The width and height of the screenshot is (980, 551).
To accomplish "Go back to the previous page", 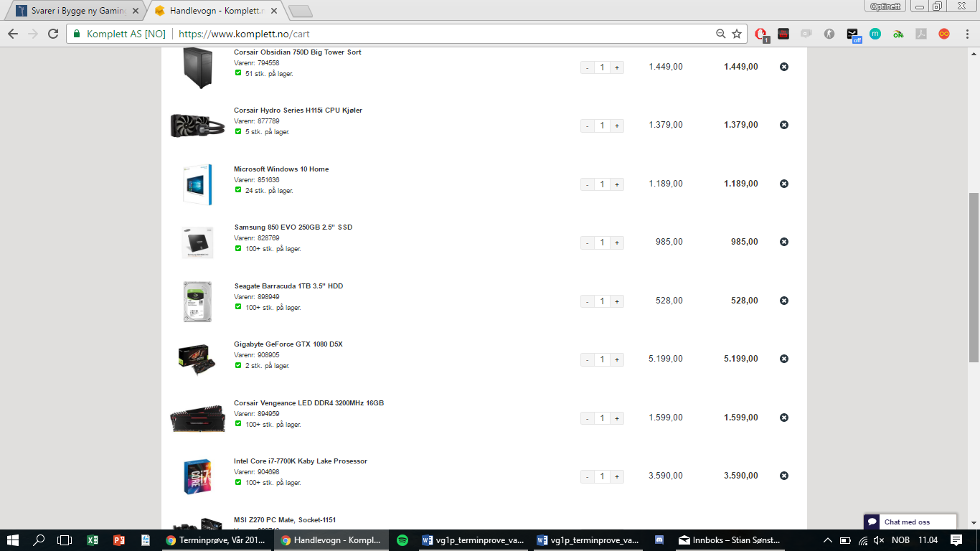I will click(x=13, y=34).
